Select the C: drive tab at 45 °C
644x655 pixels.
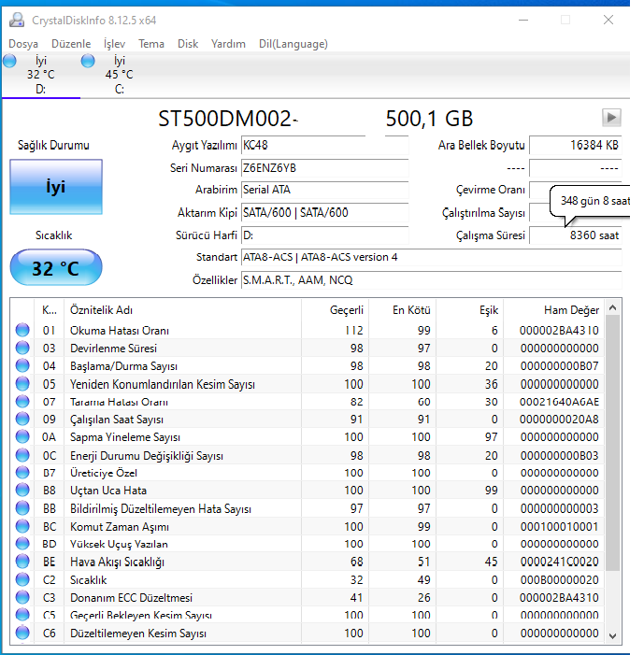[x=119, y=75]
